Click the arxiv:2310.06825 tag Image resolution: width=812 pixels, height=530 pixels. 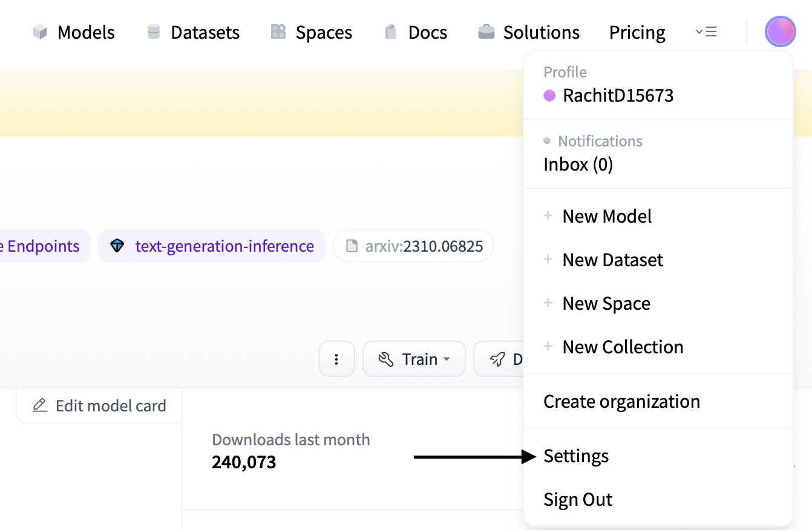[x=413, y=246]
